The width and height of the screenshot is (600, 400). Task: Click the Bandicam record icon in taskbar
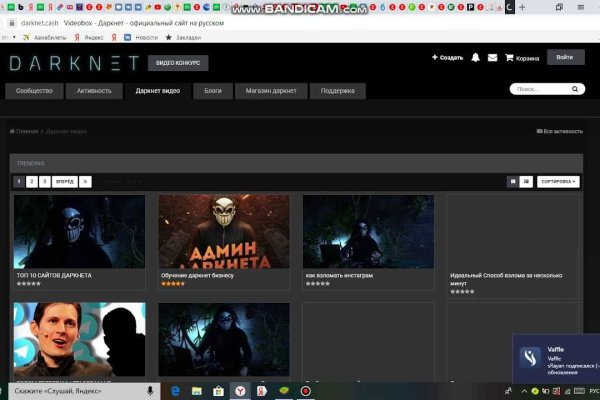[x=306, y=390]
